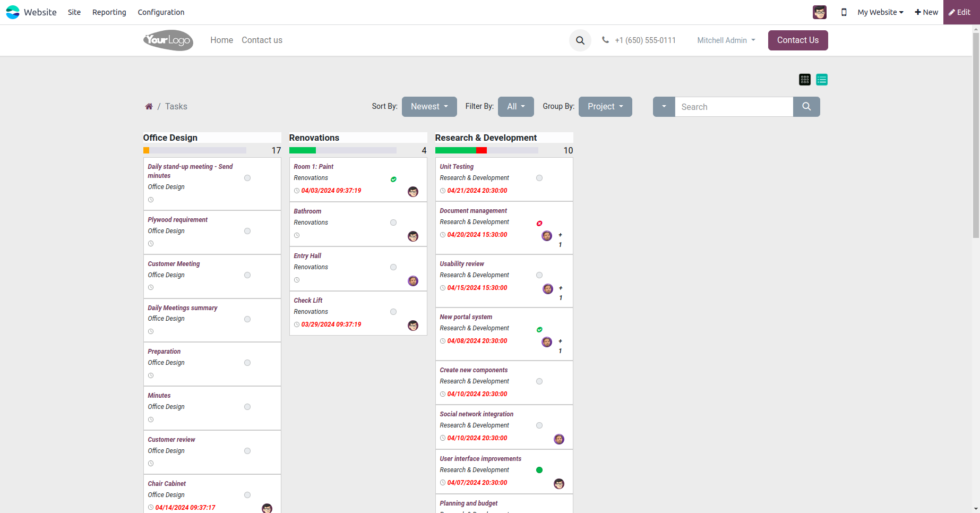Open the Plywood requirement task
980x513 pixels.
coord(178,220)
